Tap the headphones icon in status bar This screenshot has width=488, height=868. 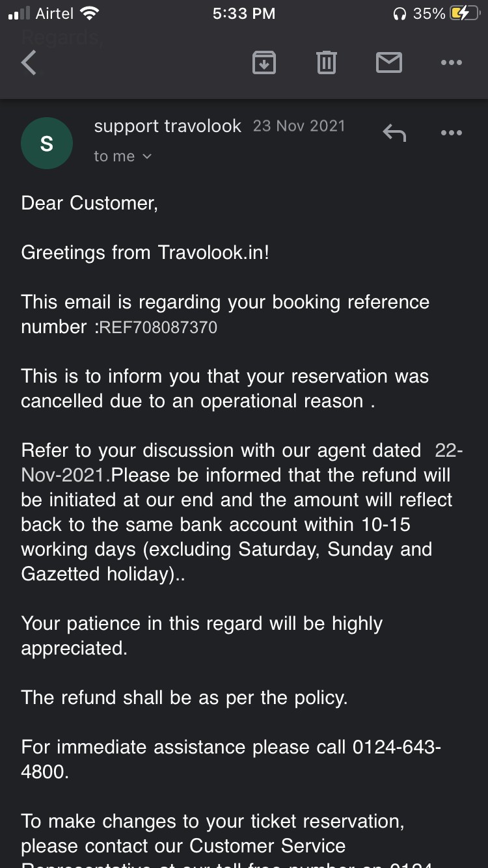pyautogui.click(x=400, y=14)
